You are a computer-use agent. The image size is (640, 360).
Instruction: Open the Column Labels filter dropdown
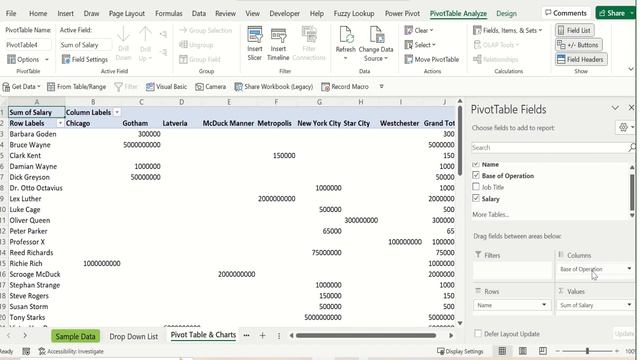(x=117, y=112)
